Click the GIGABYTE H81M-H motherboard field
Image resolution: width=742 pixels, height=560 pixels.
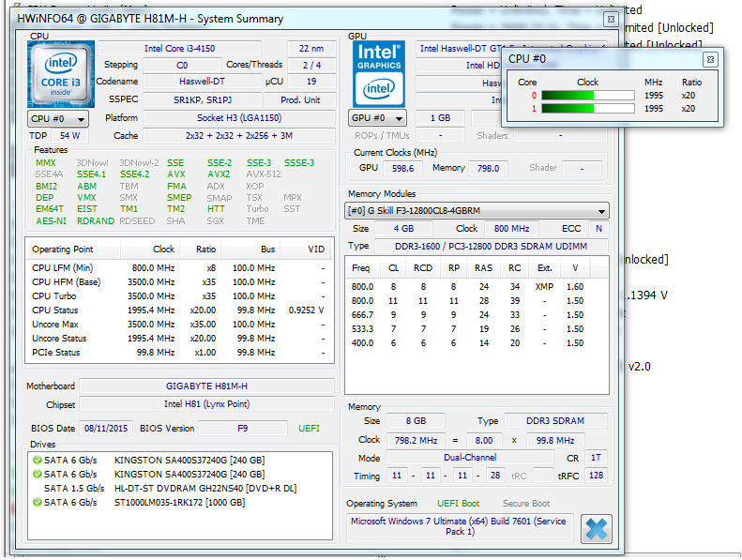[206, 386]
